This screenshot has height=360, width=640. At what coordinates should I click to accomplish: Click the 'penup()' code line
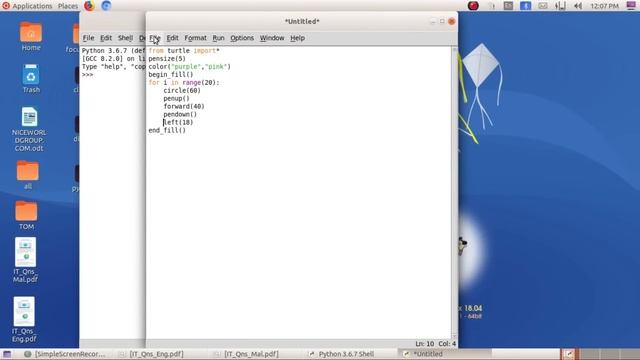click(x=176, y=98)
